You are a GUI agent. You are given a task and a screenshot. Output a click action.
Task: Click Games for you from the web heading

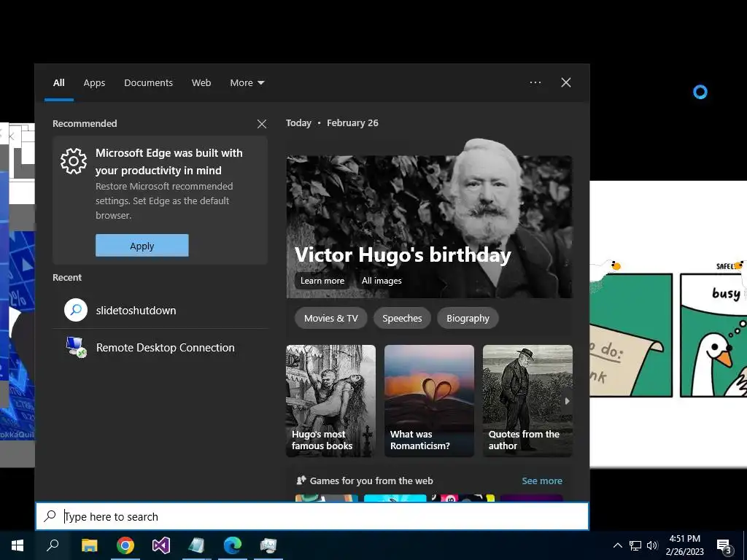point(371,481)
